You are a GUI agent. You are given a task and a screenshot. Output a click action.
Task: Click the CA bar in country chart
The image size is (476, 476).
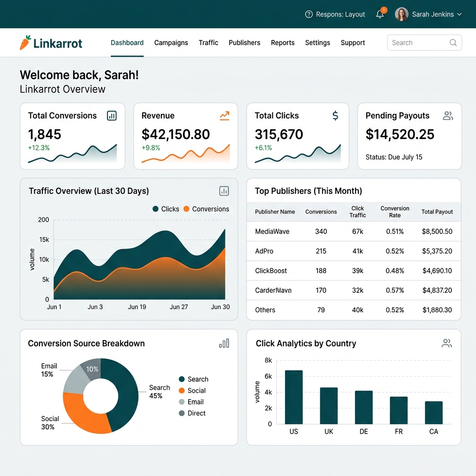pyautogui.click(x=434, y=413)
